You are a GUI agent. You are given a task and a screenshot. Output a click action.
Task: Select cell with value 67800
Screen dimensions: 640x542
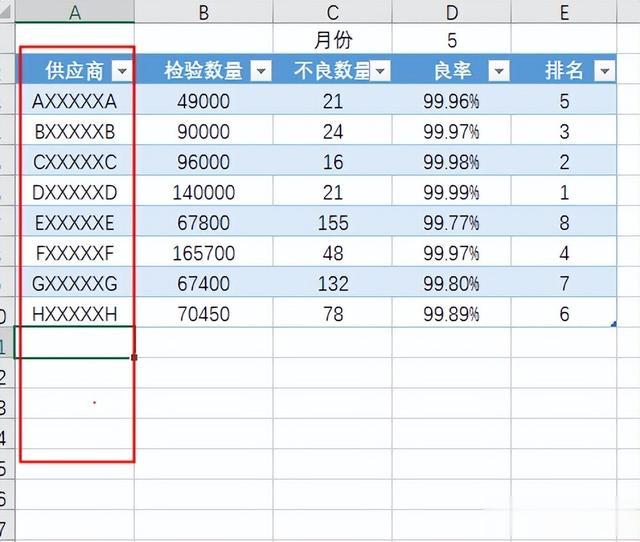[x=204, y=222]
